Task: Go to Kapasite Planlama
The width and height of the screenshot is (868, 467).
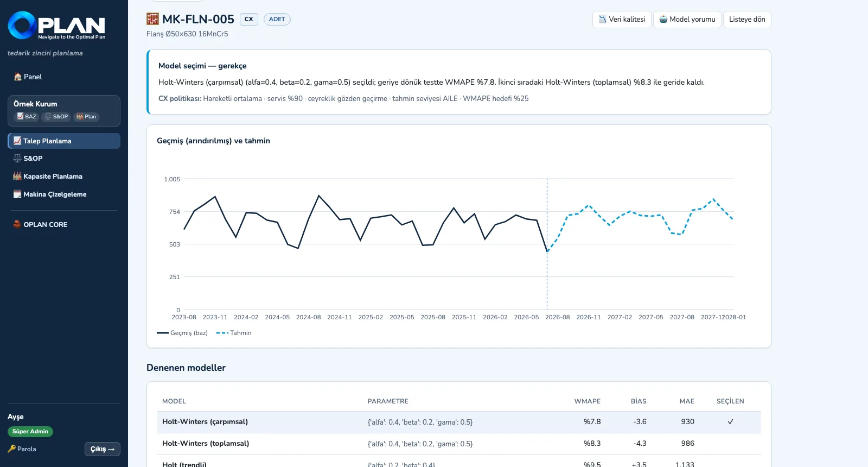Action: [x=64, y=176]
